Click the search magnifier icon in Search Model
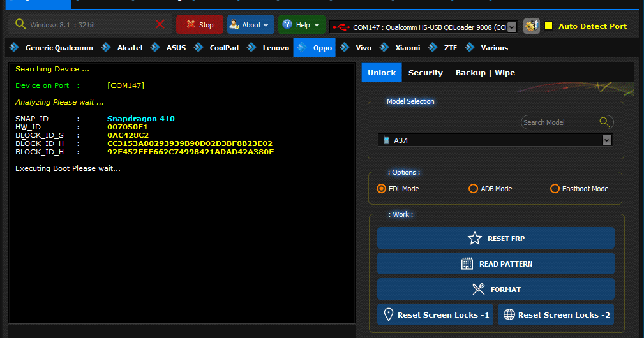Screen dimensions: 644x338 [604, 122]
